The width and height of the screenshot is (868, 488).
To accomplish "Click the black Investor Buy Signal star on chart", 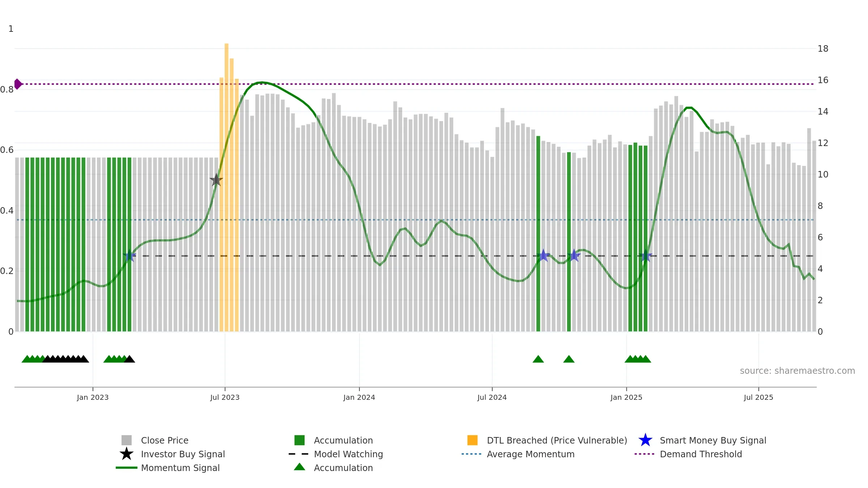I will pos(216,180).
